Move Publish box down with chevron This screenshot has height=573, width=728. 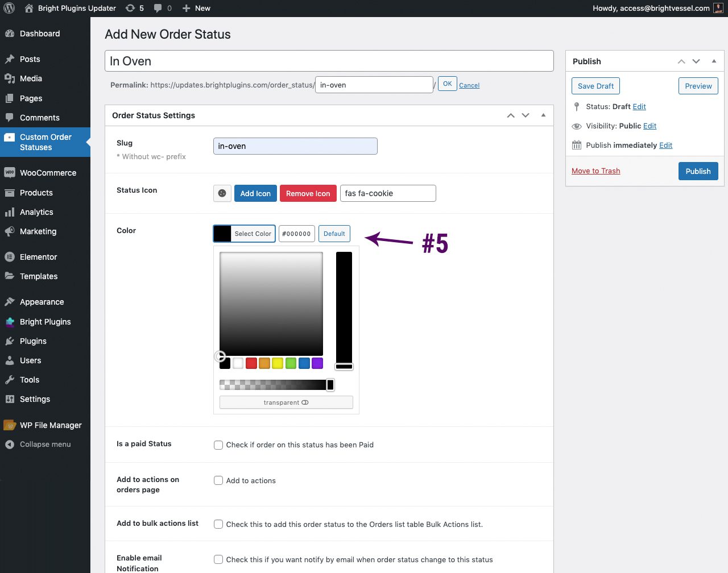point(696,61)
